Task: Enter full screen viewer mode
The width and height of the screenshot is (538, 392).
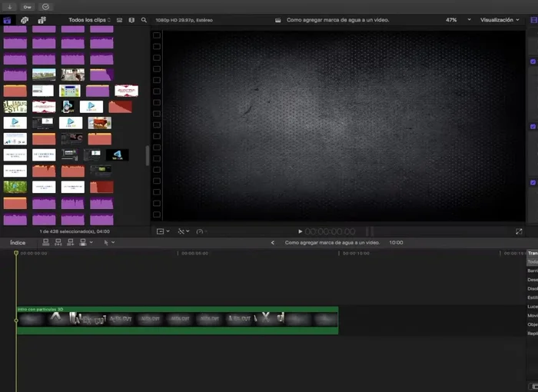Action: click(519, 231)
